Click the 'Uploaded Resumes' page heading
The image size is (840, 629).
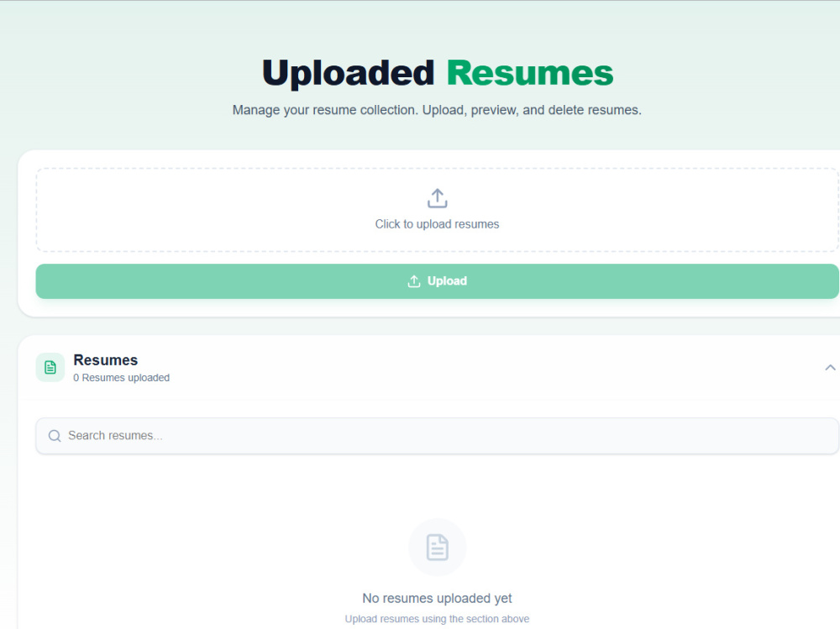437,73
